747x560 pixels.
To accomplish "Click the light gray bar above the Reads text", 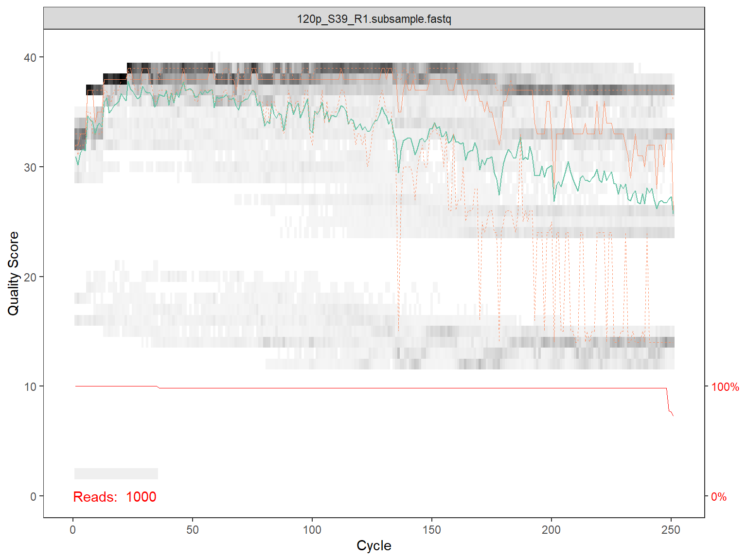I will click(116, 473).
